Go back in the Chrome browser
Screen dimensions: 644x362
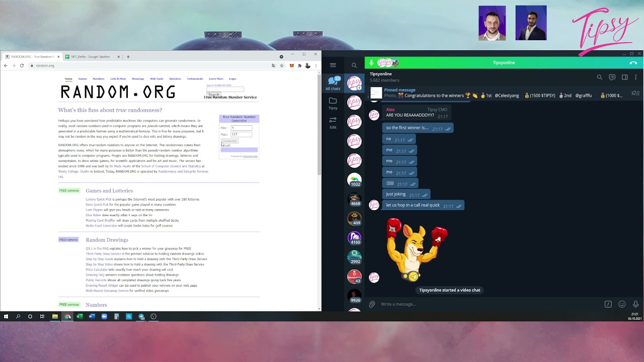(6, 65)
